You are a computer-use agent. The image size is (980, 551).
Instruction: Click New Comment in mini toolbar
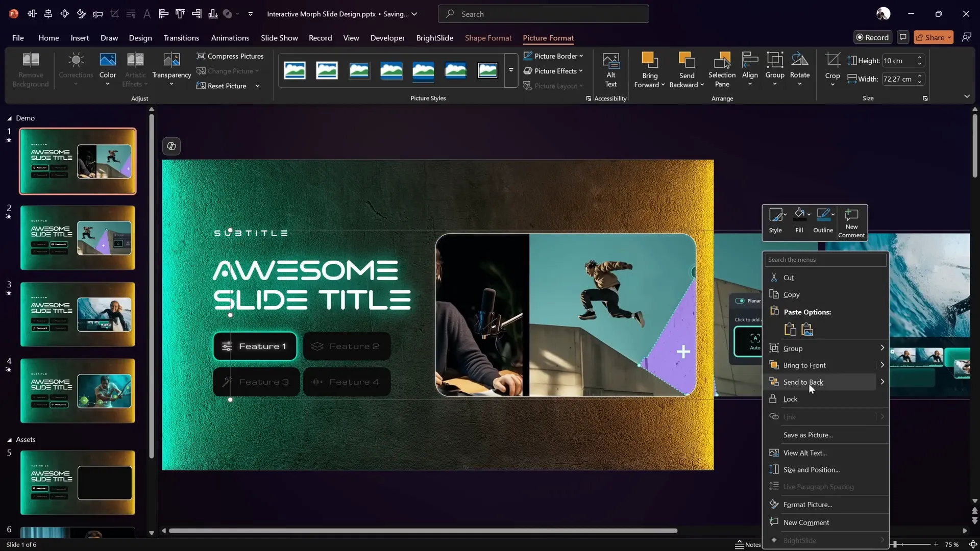tap(851, 223)
